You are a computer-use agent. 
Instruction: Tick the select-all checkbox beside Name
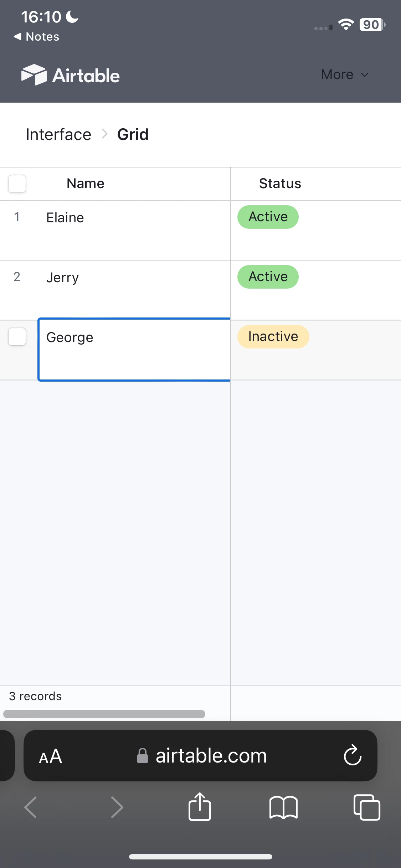pos(17,184)
